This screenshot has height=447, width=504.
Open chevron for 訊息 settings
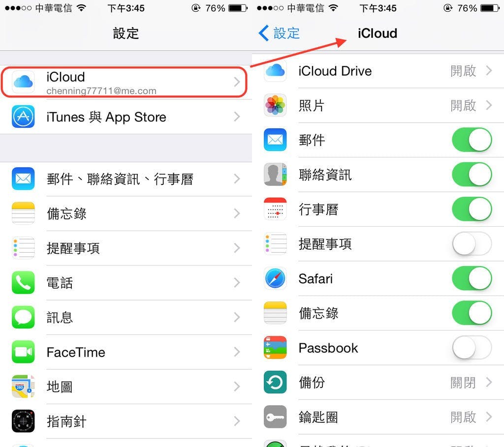click(x=237, y=317)
